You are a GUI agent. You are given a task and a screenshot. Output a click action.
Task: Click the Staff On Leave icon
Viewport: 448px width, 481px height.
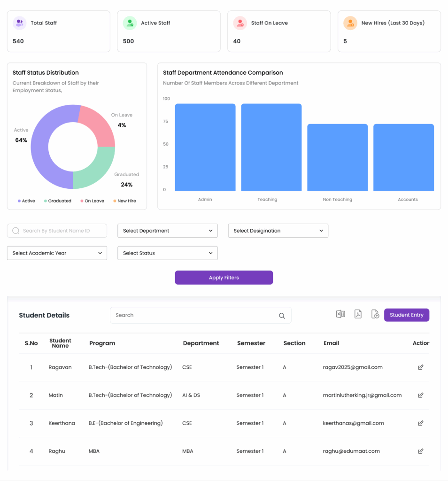pos(240,23)
